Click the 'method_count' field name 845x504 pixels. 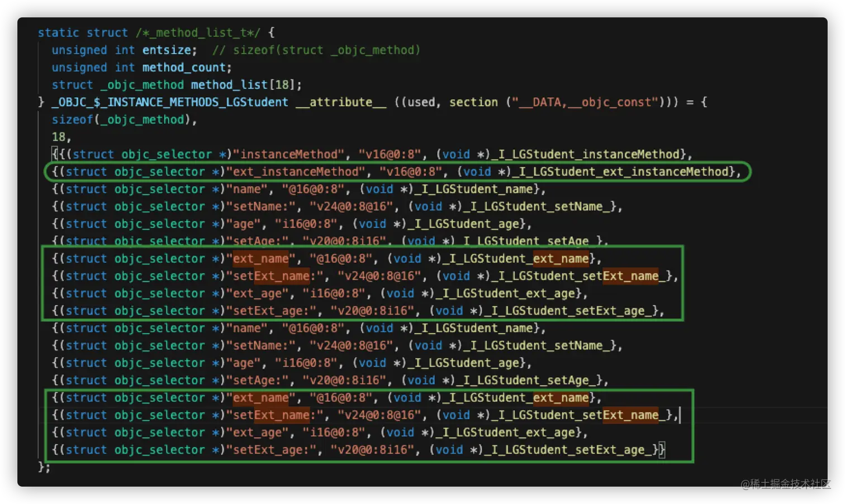pyautogui.click(x=184, y=68)
